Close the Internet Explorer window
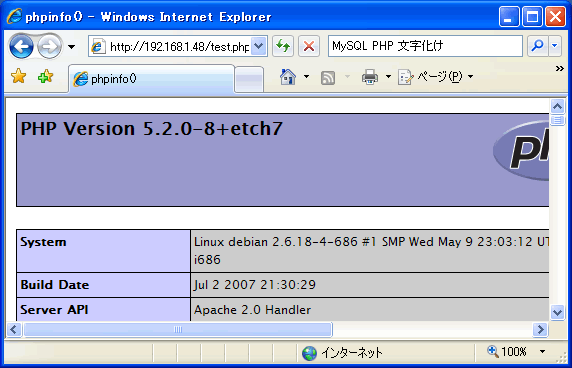572x368 pixels. [x=555, y=17]
